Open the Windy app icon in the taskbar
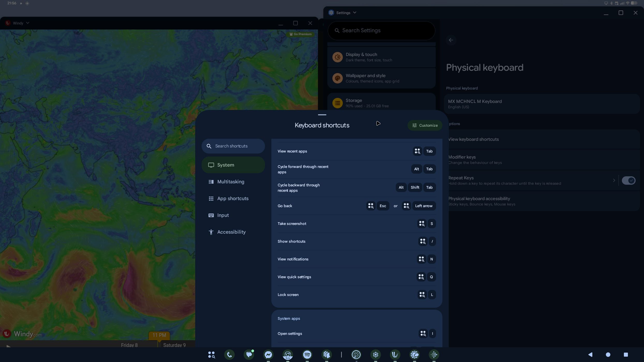644x362 pixels. click(x=395, y=355)
